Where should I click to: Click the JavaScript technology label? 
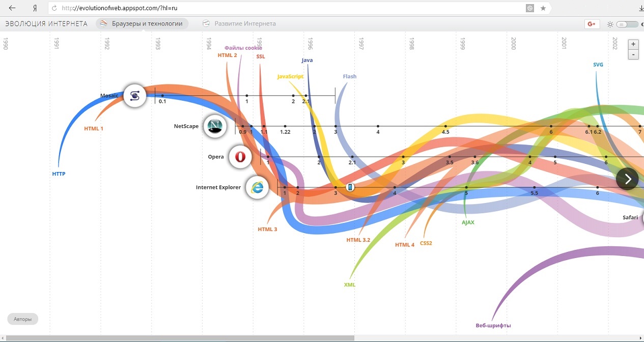(x=290, y=76)
